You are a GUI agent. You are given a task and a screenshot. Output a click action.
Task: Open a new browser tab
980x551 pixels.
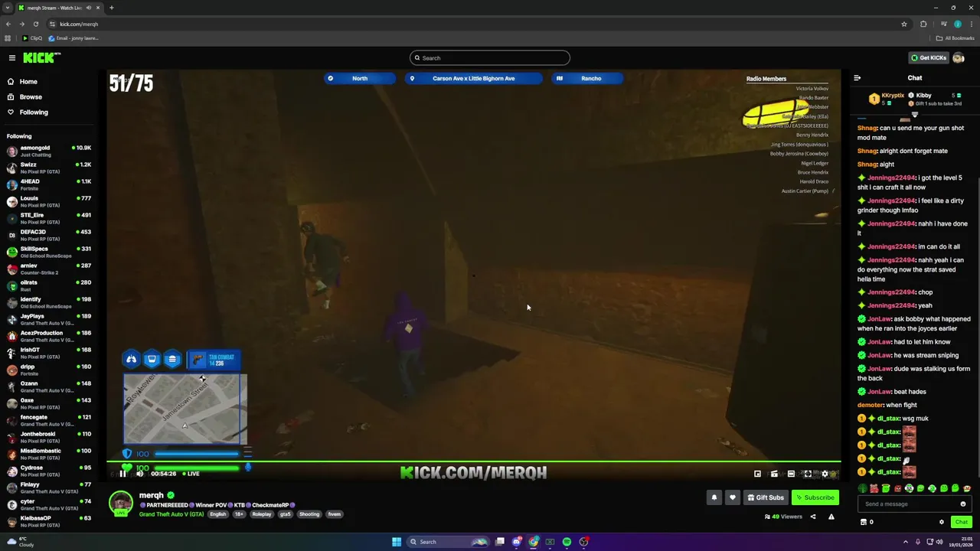[111, 8]
